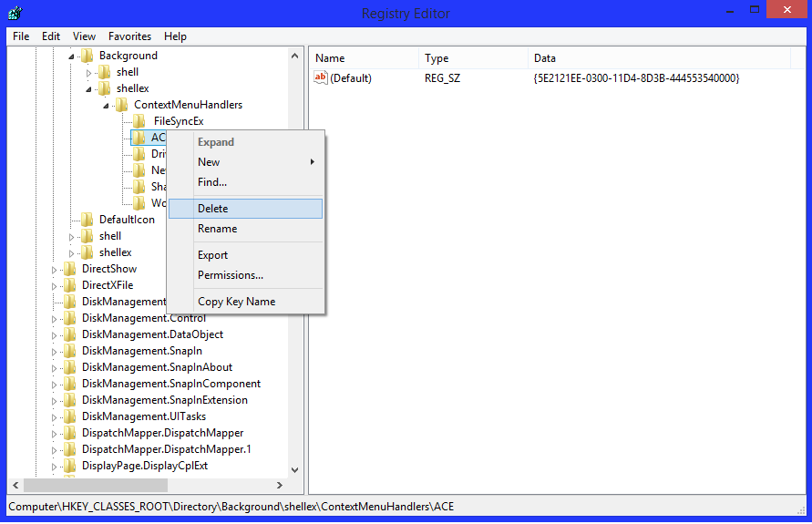Viewport: 812px width, 524px height.
Task: Open the Favorites menu
Action: coord(129,36)
